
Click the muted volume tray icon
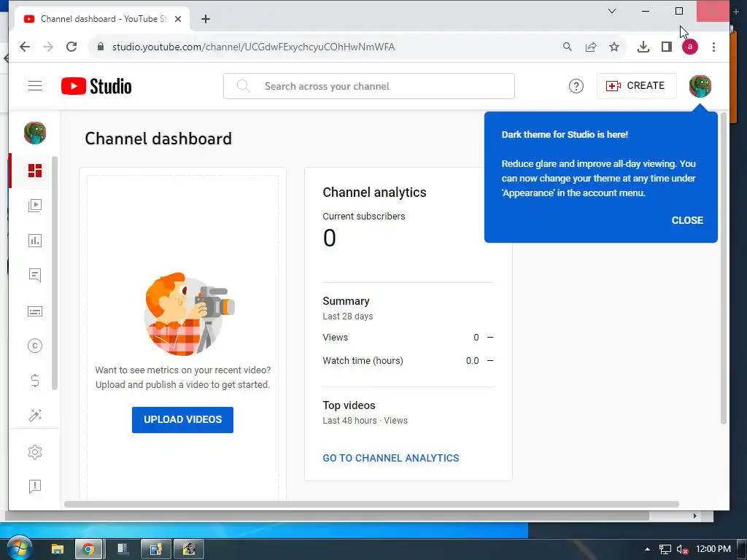click(682, 549)
